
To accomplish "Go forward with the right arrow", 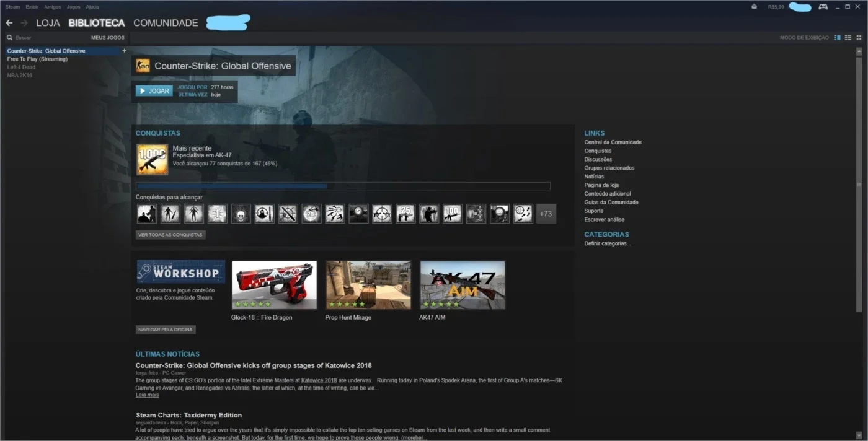I will (x=24, y=23).
